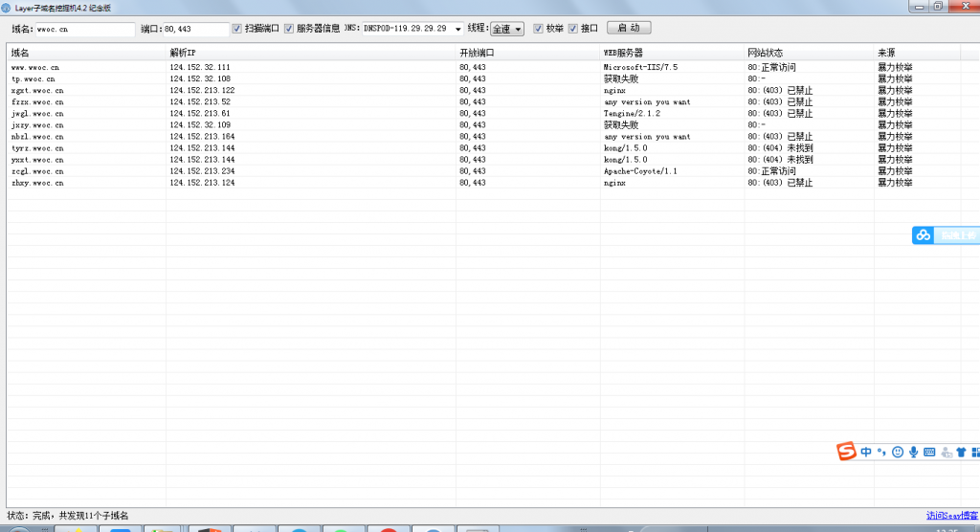The width and height of the screenshot is (980, 532).
Task: Open the Sogou soft keyboard icon
Action: click(929, 452)
